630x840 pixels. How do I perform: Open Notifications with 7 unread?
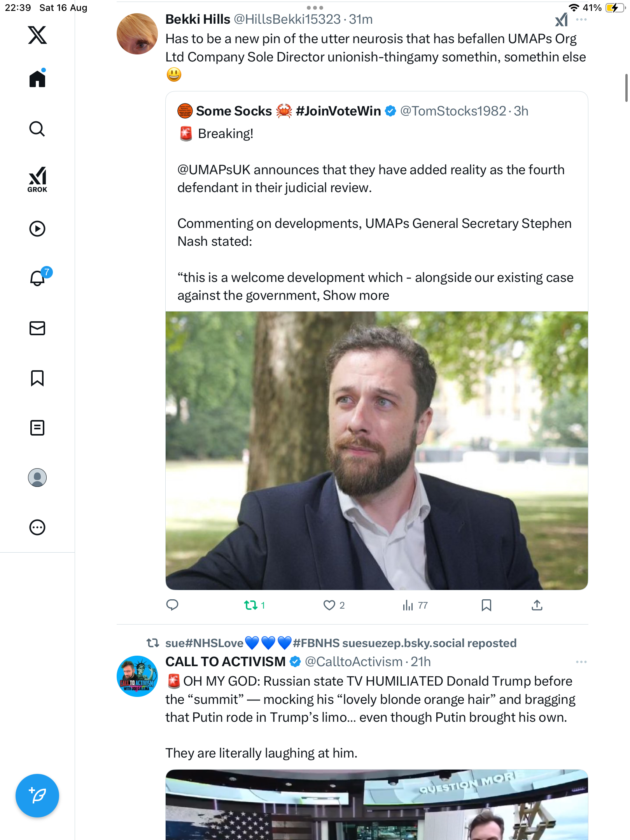(38, 278)
